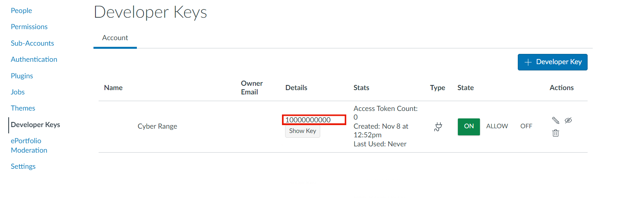Open Sub-Accounts link

tap(32, 43)
